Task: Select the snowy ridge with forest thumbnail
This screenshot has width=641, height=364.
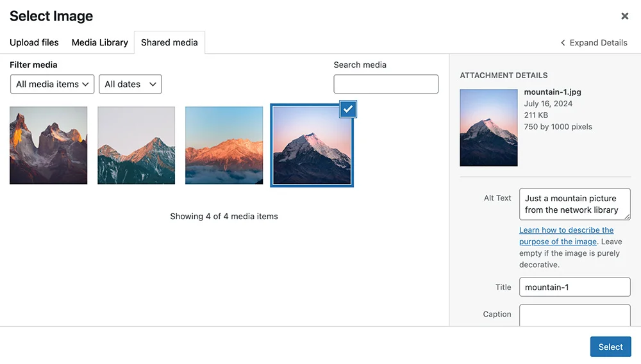Action: [x=136, y=145]
